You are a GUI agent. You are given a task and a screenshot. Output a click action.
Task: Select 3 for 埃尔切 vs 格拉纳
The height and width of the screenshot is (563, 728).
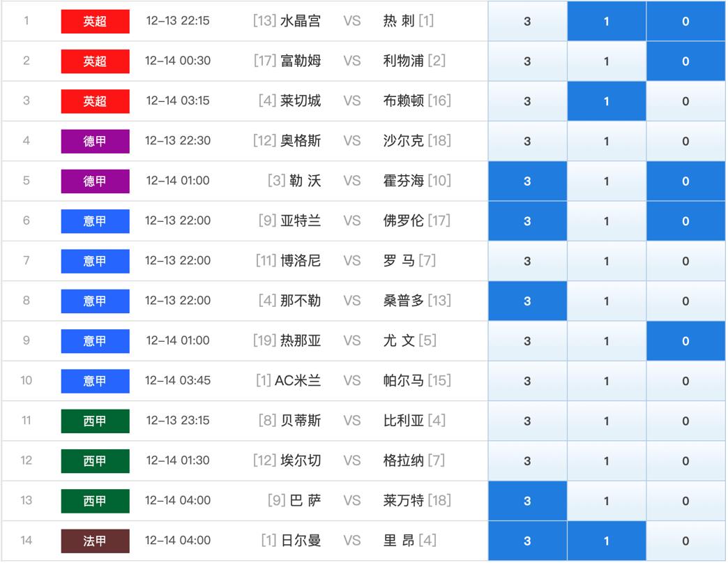[x=527, y=461]
